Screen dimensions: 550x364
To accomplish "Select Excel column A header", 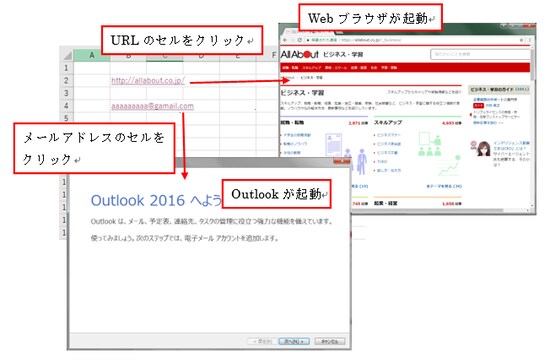I will pos(92,55).
